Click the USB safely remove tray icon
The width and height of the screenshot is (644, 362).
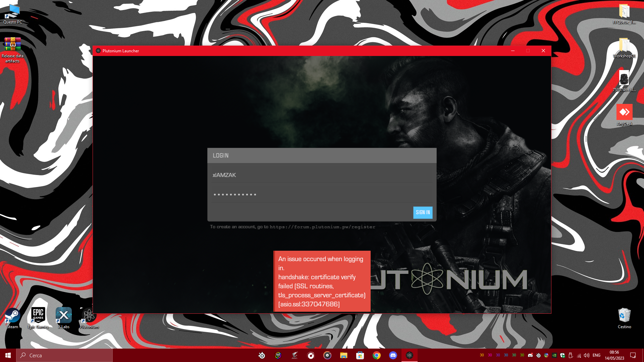click(571, 355)
